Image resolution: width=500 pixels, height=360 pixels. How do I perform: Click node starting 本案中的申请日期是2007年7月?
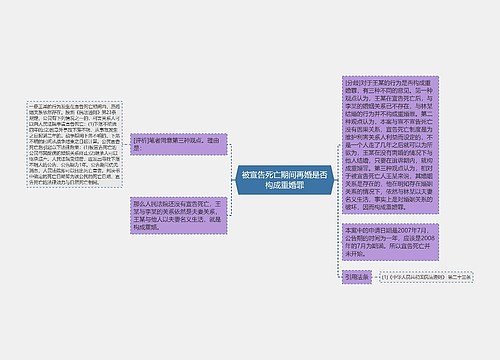[x=390, y=242]
